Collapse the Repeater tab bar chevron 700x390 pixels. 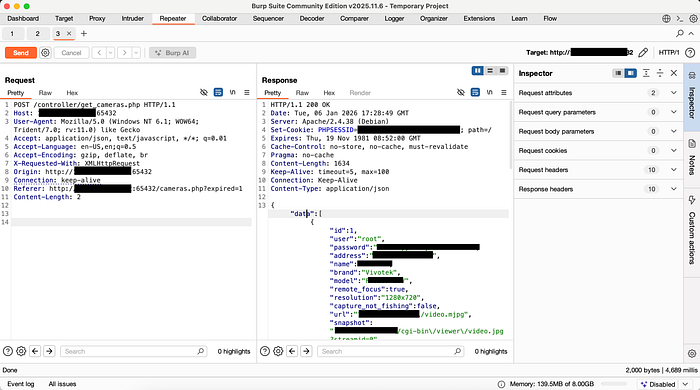691,33
